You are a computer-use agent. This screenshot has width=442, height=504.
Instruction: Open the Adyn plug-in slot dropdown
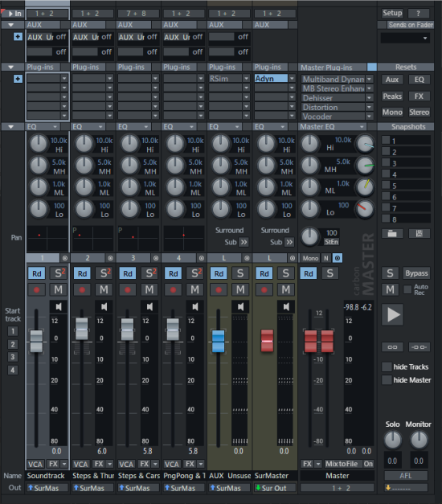pyautogui.click(x=292, y=79)
